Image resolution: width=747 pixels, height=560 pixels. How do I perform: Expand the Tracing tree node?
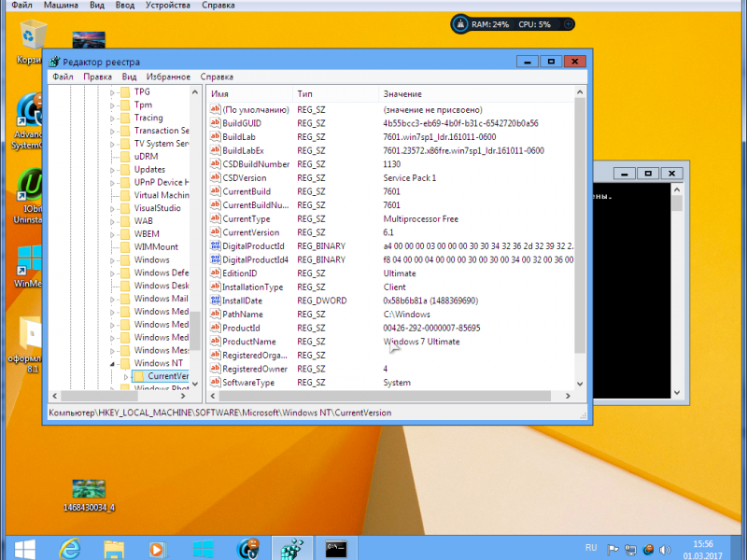click(112, 119)
